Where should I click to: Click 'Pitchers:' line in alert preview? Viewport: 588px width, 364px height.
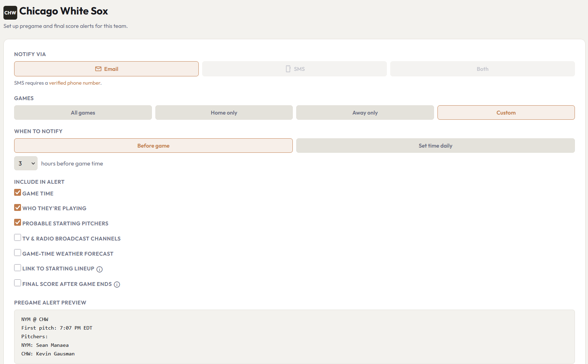coord(34,336)
